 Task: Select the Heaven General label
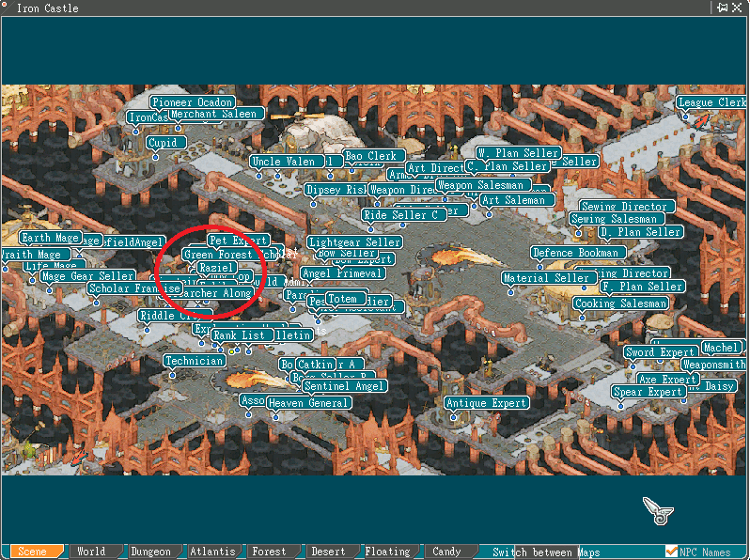tap(308, 403)
